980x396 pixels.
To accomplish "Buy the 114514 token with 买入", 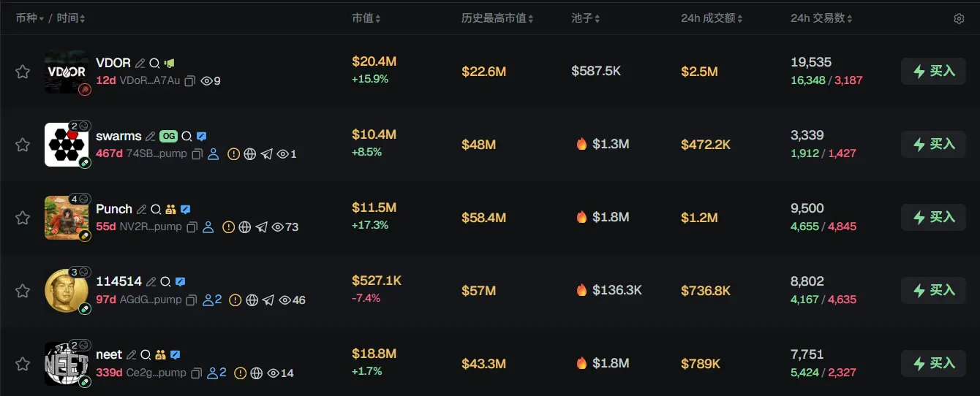I will pyautogui.click(x=933, y=291).
